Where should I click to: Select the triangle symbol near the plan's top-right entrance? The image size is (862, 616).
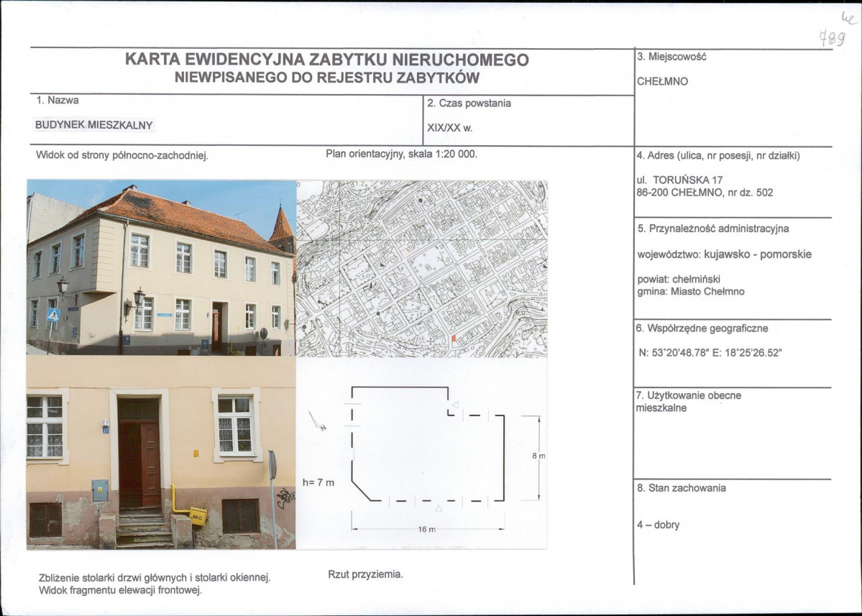pyautogui.click(x=454, y=405)
